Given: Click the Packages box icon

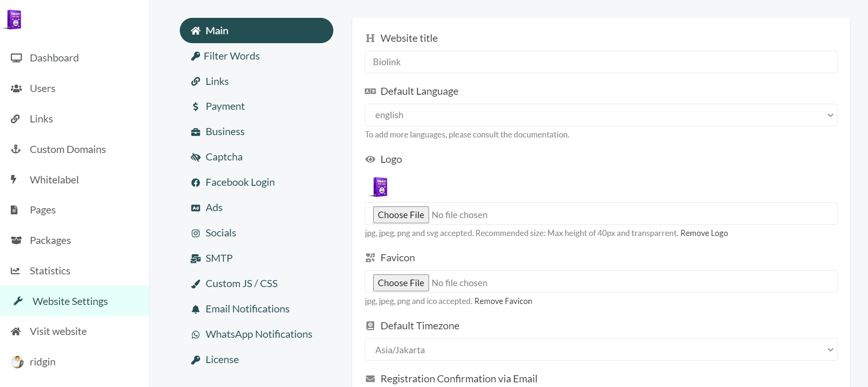Looking at the screenshot, I should (16, 240).
